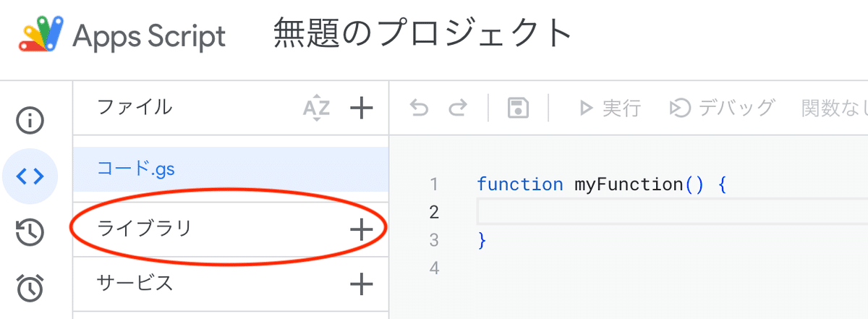This screenshot has width=868, height=319.
Task: Sort files alphabetically with AZ icon
Action: 316,109
